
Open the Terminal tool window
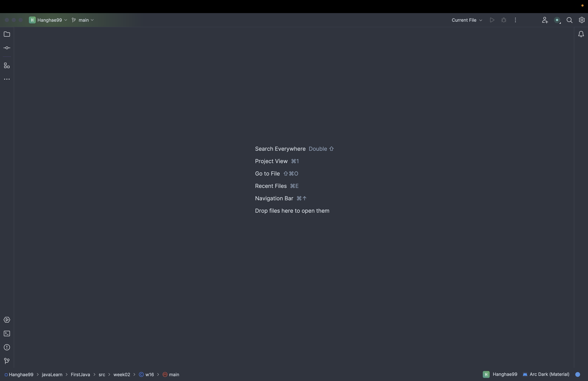7,334
